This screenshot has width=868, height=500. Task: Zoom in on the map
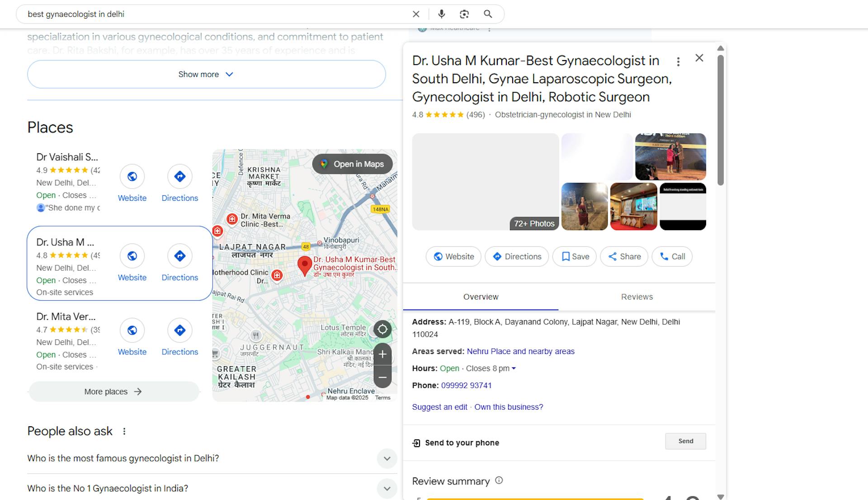(382, 354)
